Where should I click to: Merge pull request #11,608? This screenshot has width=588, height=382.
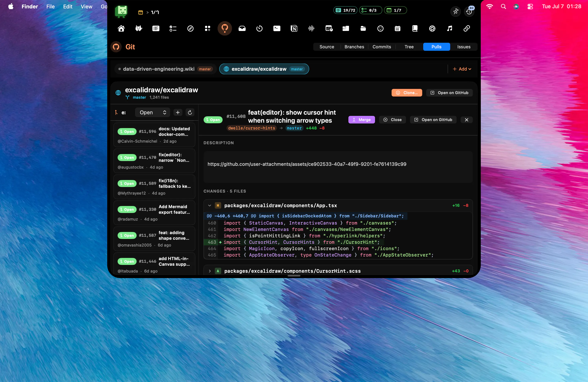(361, 120)
